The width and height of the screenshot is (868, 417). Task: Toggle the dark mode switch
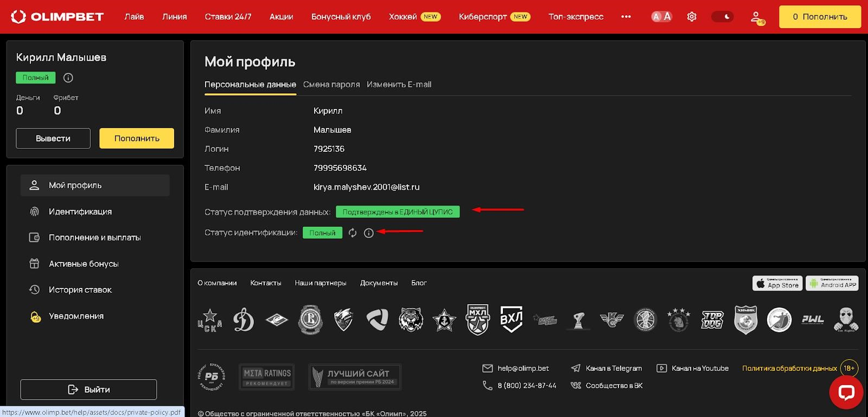pos(722,17)
